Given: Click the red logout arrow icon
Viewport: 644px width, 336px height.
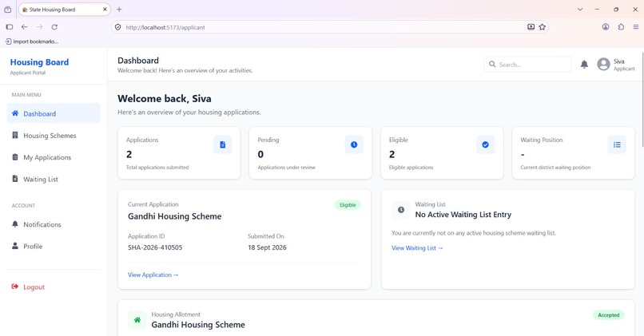Looking at the screenshot, I should 15,287.
